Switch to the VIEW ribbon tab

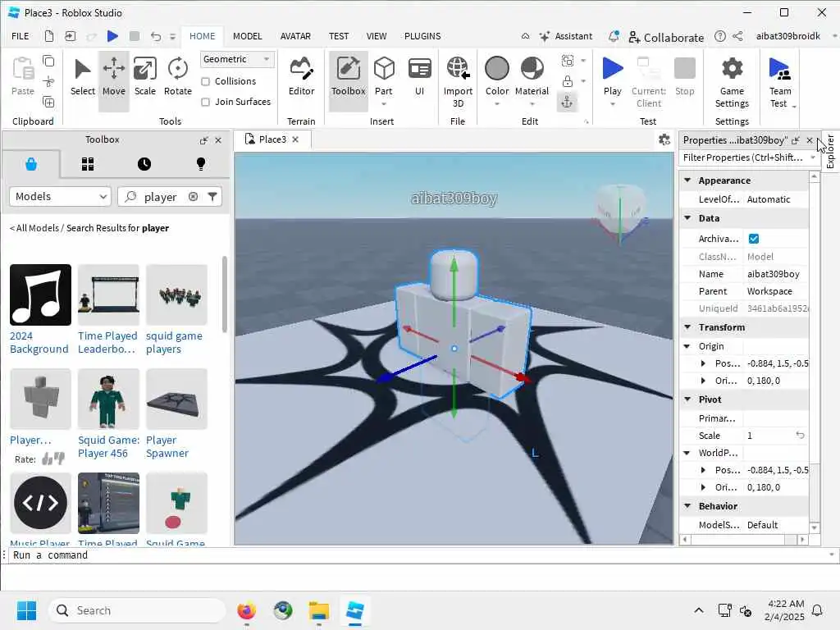click(x=376, y=36)
